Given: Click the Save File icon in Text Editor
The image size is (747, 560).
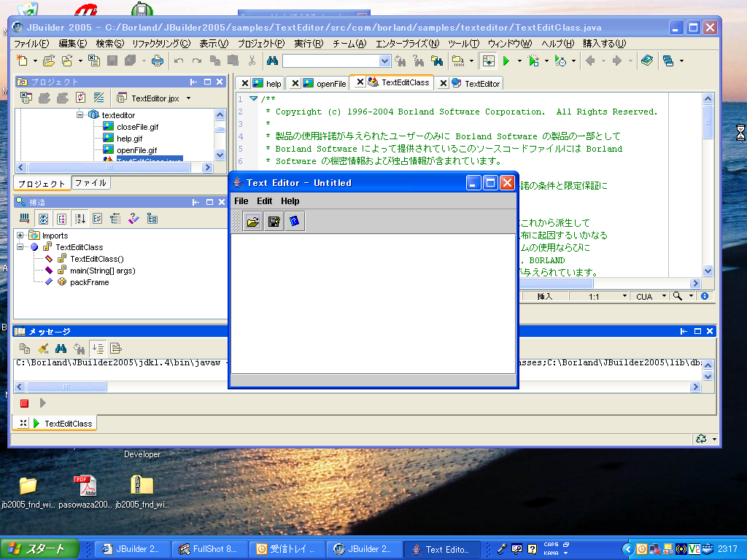Looking at the screenshot, I should tap(274, 222).
